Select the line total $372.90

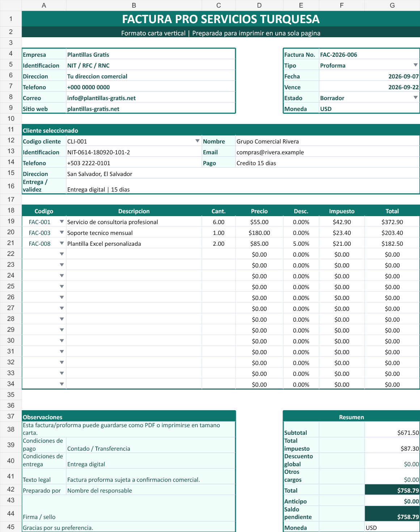tap(392, 222)
